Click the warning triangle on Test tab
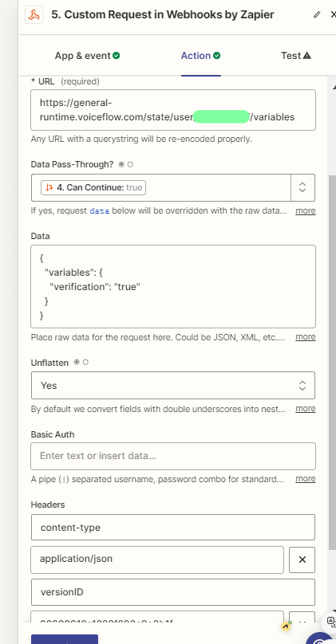Viewport: 336px width, 644px height. (x=306, y=56)
